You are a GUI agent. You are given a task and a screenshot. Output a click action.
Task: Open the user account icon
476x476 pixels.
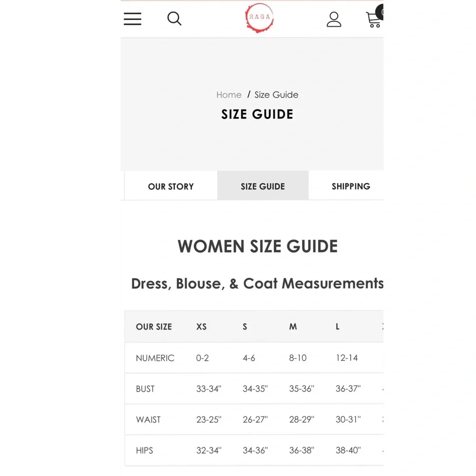click(334, 19)
